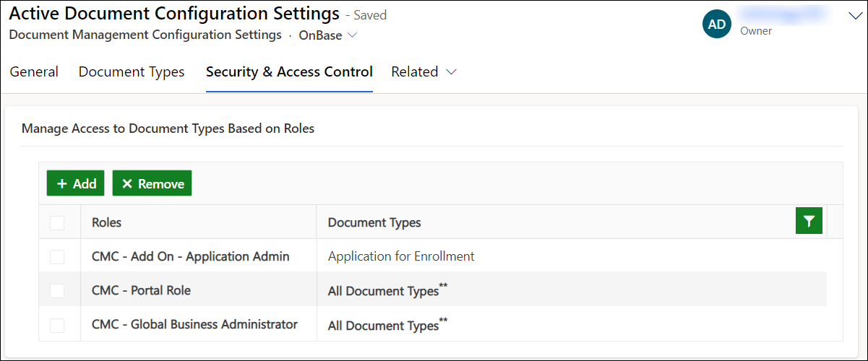This screenshot has width=868, height=361.
Task: Check the CMC - Global Business Administrator row
Action: (57, 325)
